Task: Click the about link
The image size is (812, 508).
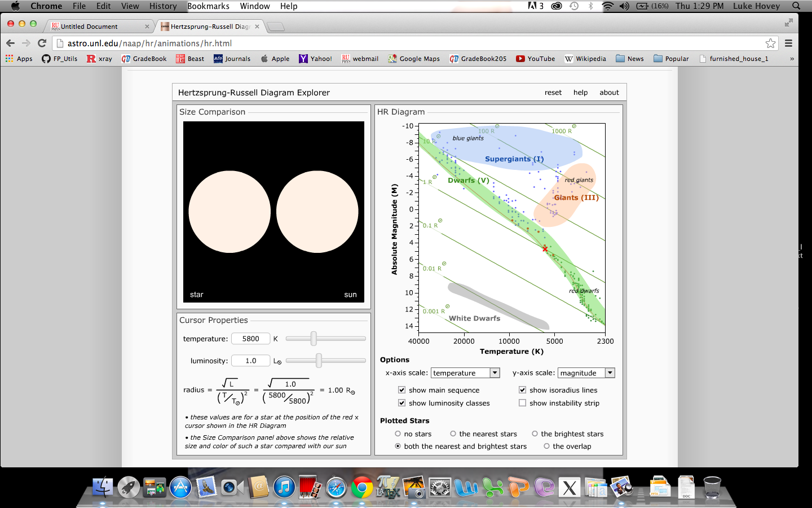Action: pos(609,93)
